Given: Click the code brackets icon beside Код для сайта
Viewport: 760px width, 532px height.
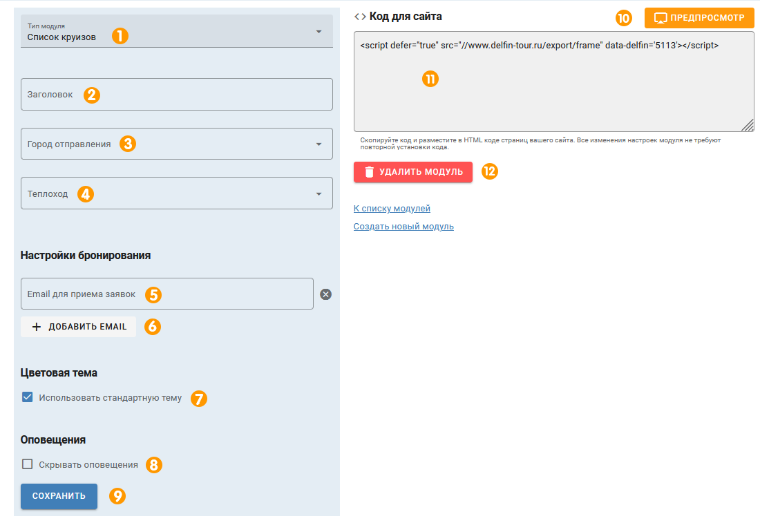Looking at the screenshot, I should click(x=360, y=16).
